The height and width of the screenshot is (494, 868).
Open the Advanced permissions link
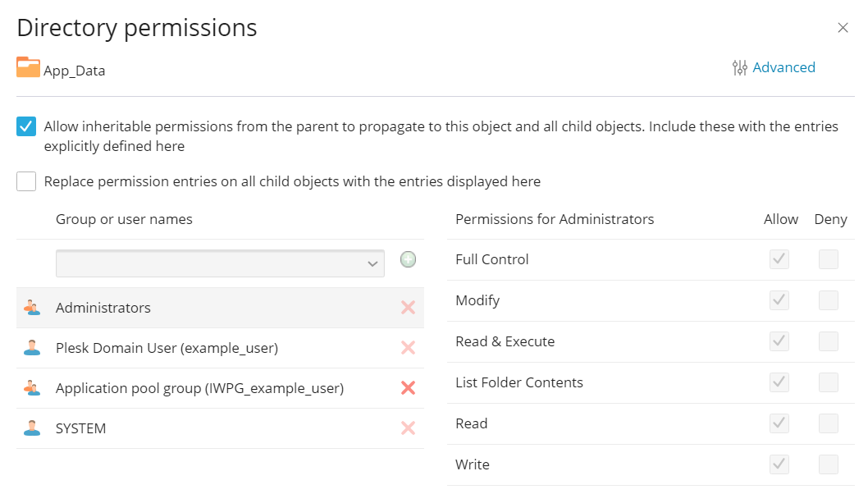coord(783,67)
